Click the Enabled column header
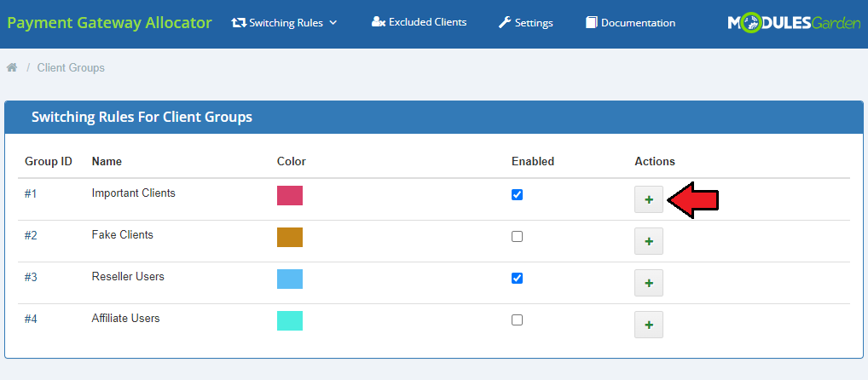Viewport: 868px width, 380px height. pyautogui.click(x=533, y=162)
